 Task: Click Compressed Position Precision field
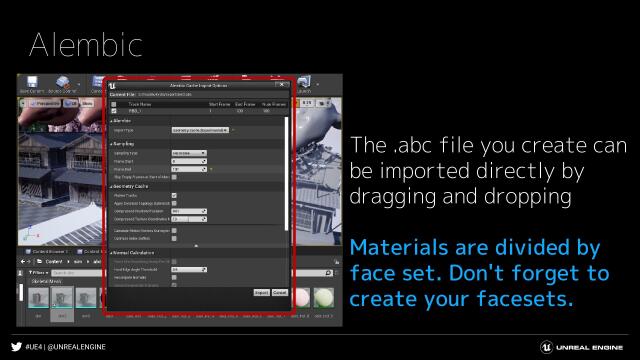pyautogui.click(x=189, y=211)
